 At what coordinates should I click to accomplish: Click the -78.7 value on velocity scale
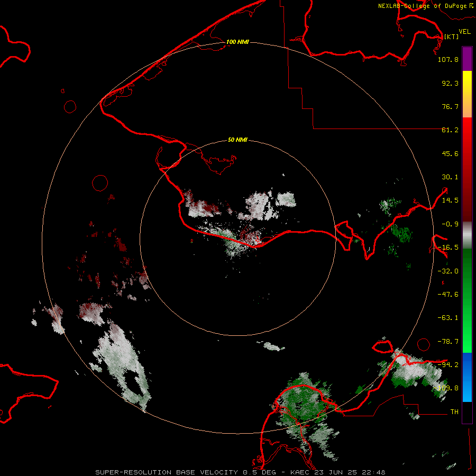pos(448,342)
